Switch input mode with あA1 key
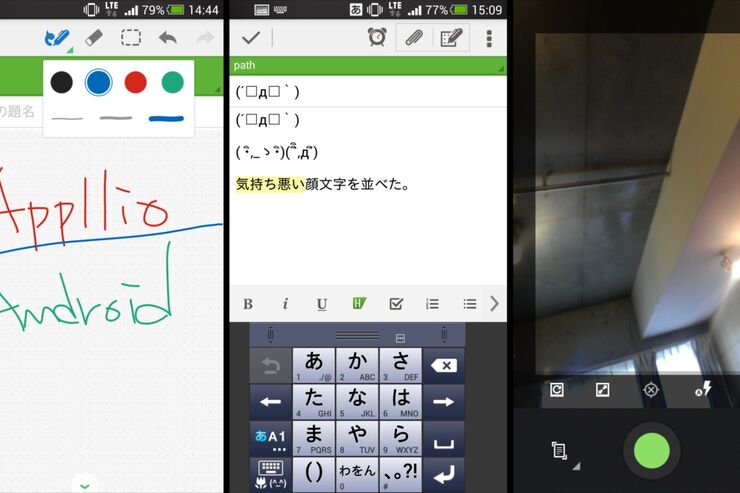Screen dimensions: 740x493 point(270,438)
